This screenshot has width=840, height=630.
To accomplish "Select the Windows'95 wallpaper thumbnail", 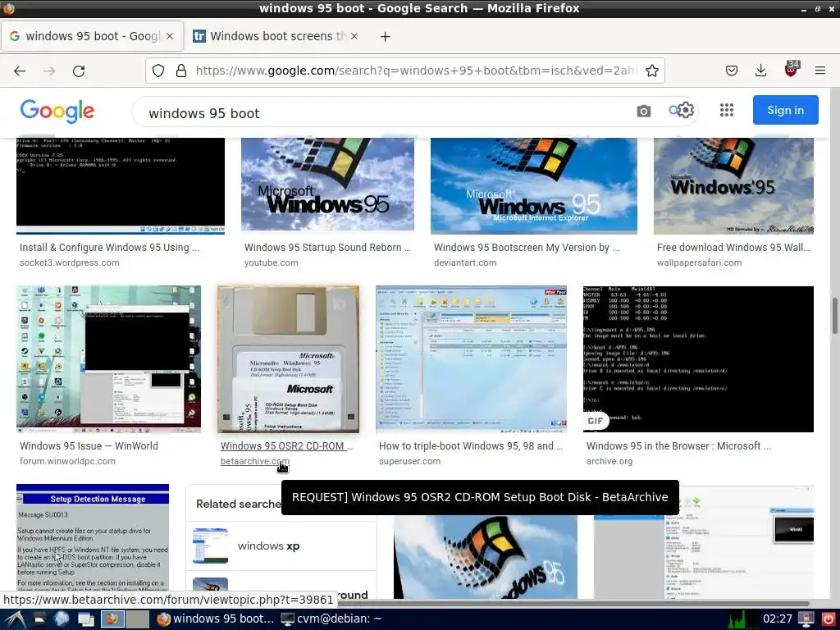I will click(x=733, y=186).
